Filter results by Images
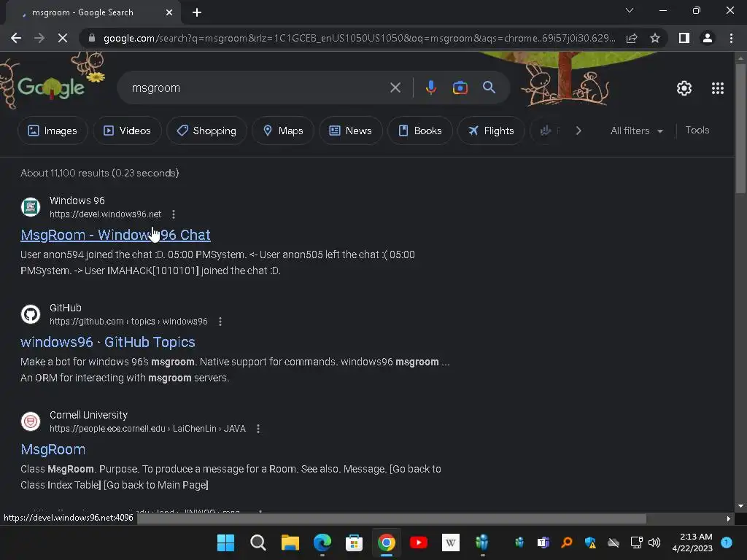The height and width of the screenshot is (560, 747). pos(53,131)
